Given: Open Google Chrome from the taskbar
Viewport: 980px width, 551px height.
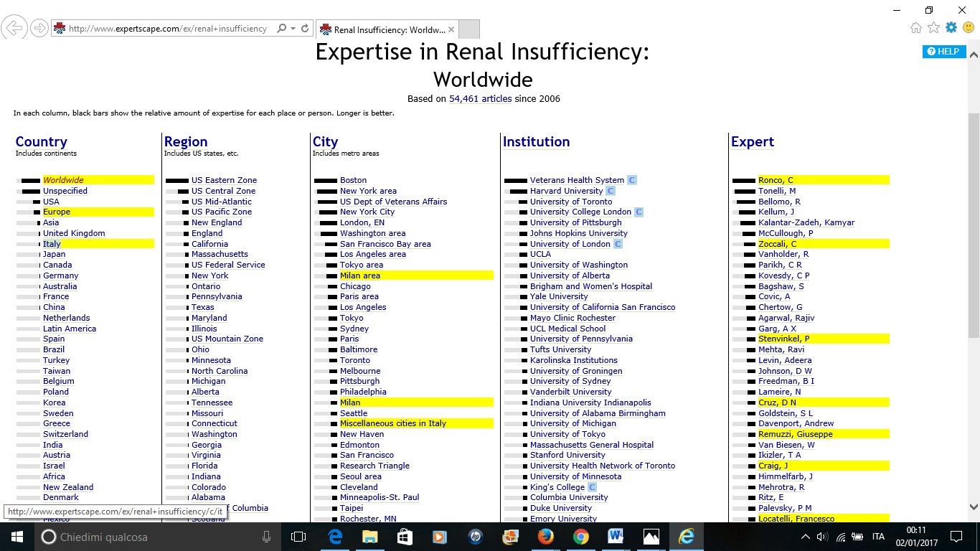Looking at the screenshot, I should (x=581, y=537).
